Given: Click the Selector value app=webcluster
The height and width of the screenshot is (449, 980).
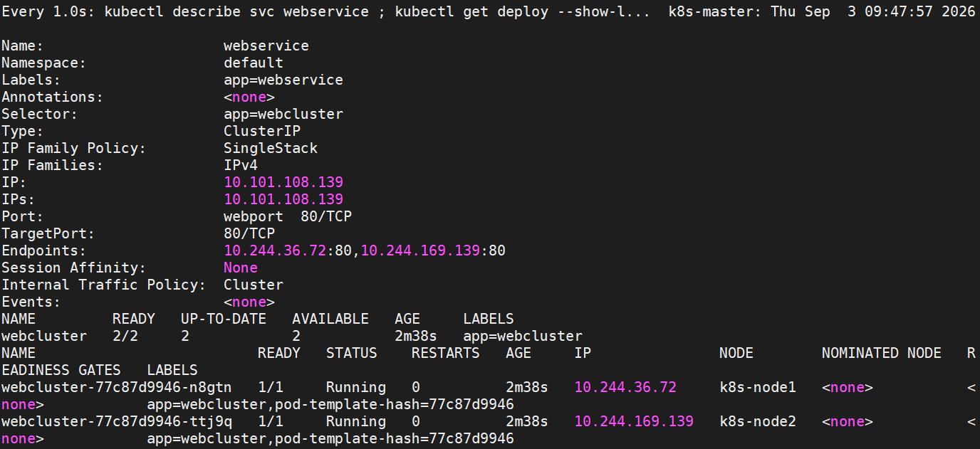Looking at the screenshot, I should click(283, 114).
